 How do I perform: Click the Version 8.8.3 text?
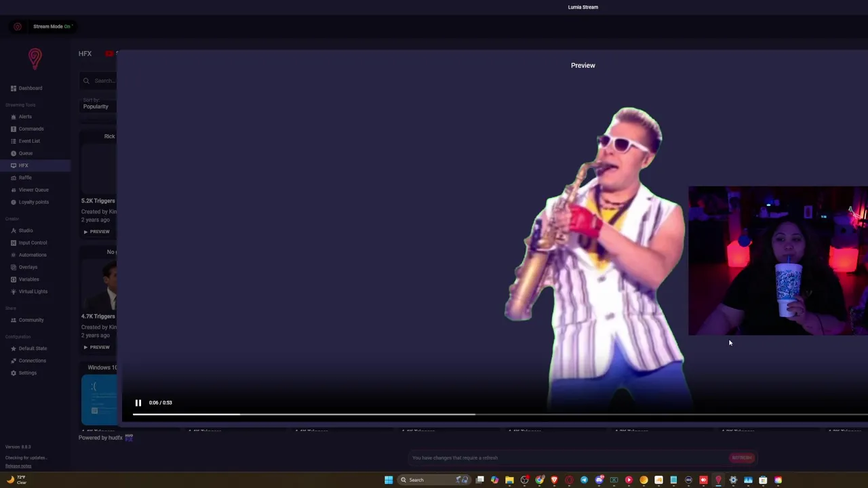pos(18,447)
